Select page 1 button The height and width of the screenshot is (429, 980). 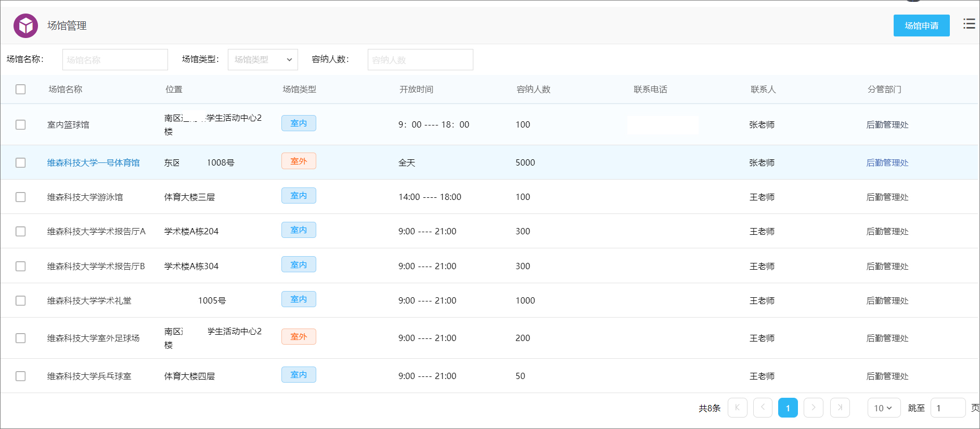point(788,408)
